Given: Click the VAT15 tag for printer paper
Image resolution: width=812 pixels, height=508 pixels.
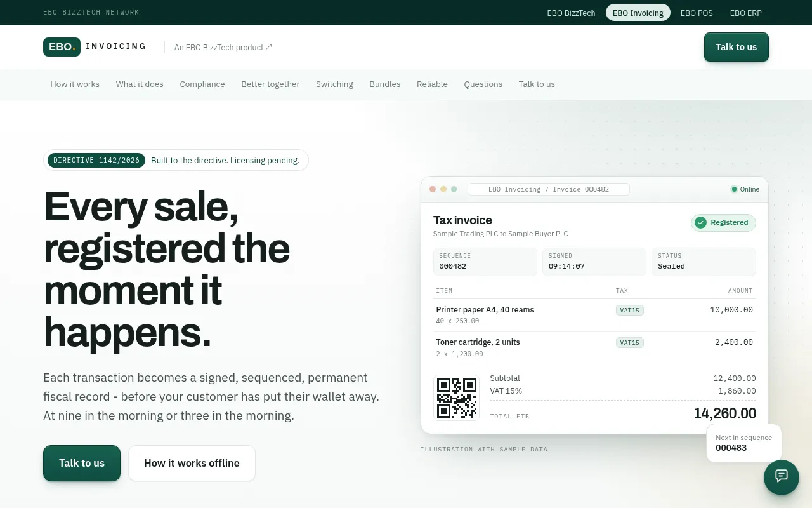Looking at the screenshot, I should tap(630, 310).
